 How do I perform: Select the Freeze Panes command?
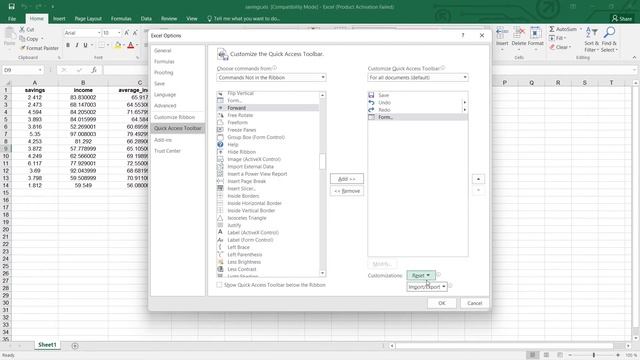pos(268,130)
